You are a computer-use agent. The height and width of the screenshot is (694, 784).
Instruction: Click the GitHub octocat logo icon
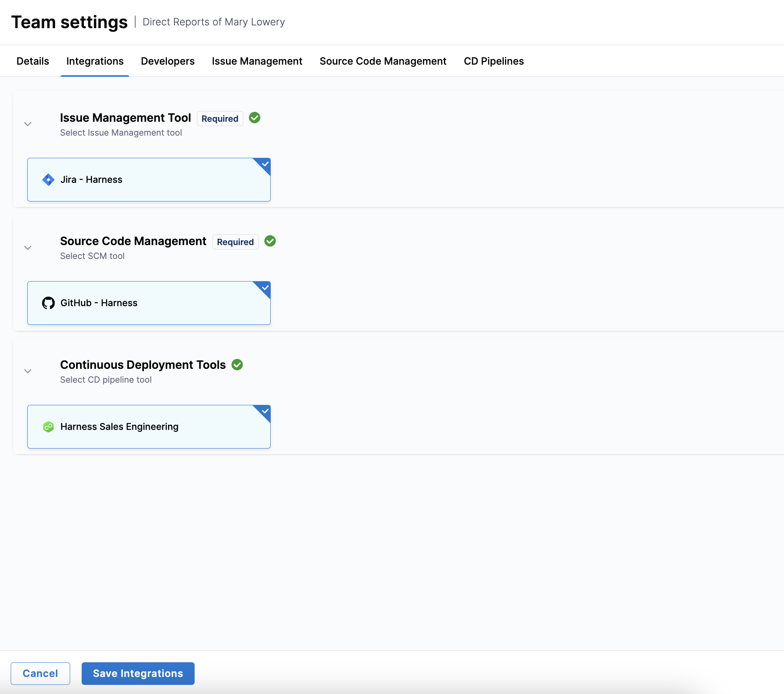coord(48,303)
